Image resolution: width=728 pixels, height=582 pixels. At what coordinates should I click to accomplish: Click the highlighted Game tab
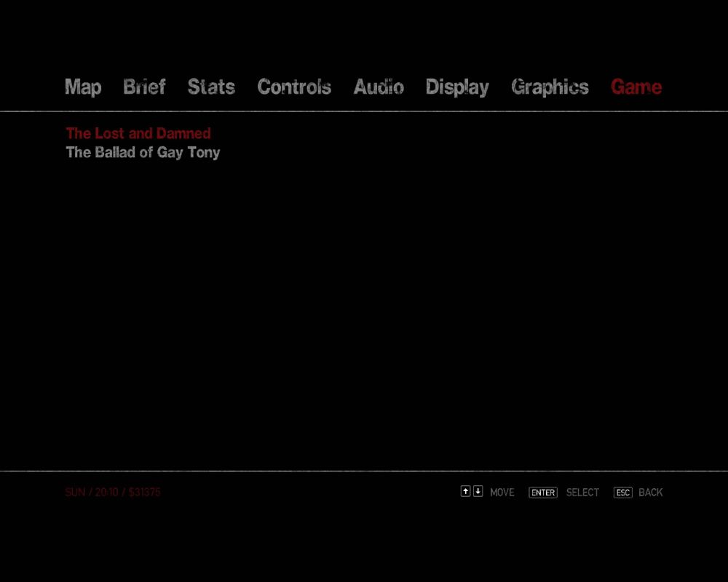636,87
